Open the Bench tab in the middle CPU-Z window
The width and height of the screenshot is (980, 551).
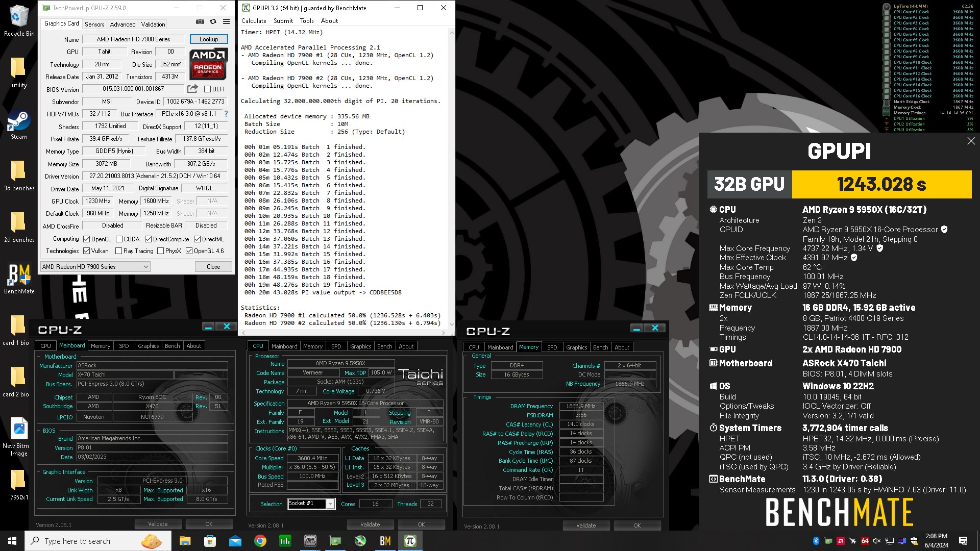click(x=384, y=346)
